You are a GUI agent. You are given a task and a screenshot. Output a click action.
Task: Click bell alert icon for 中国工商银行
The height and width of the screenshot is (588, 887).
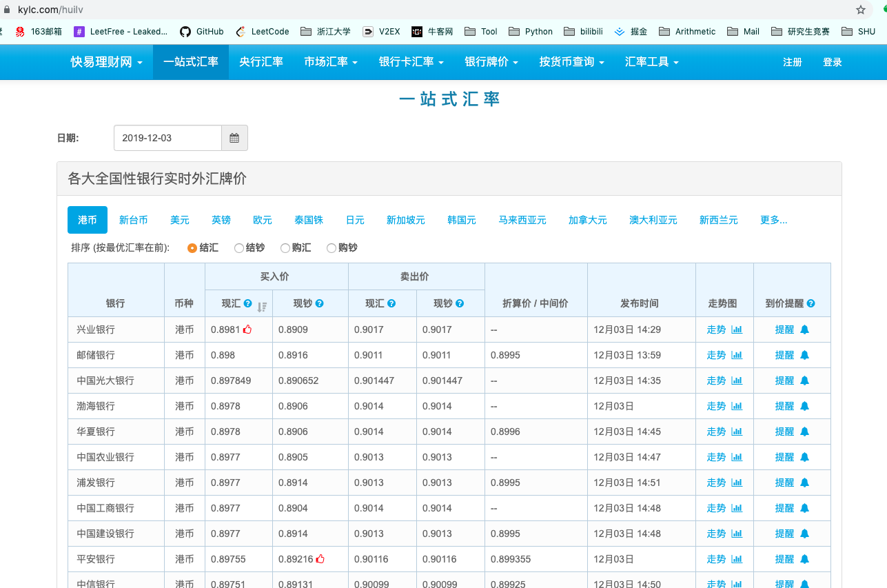click(x=804, y=508)
